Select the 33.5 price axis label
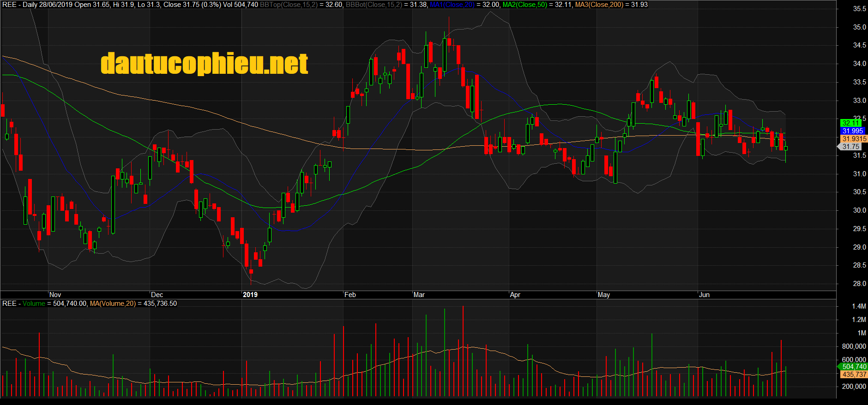The image size is (868, 405). (860, 82)
